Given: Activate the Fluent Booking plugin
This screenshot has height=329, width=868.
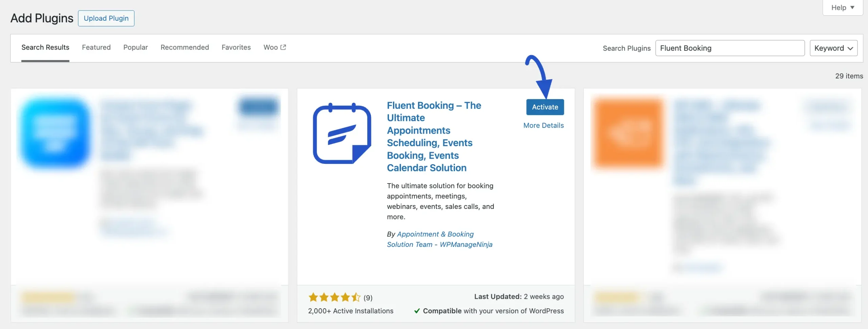Looking at the screenshot, I should (545, 107).
